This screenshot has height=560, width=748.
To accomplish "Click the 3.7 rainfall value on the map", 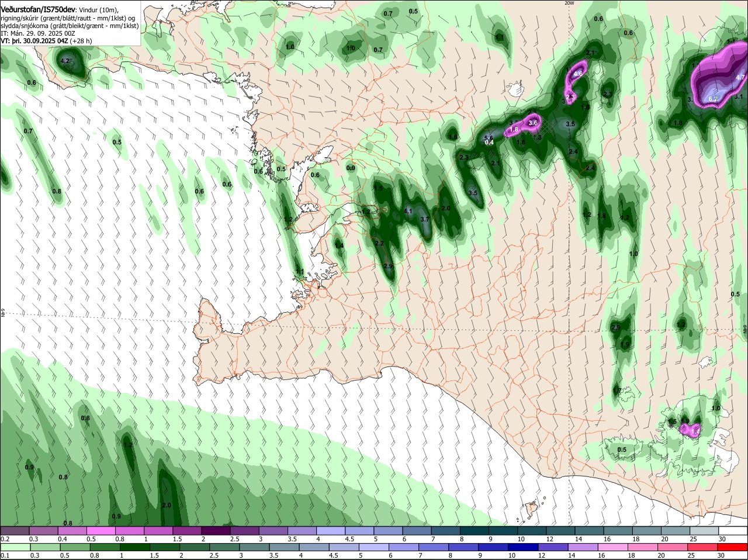I will coord(425,219).
